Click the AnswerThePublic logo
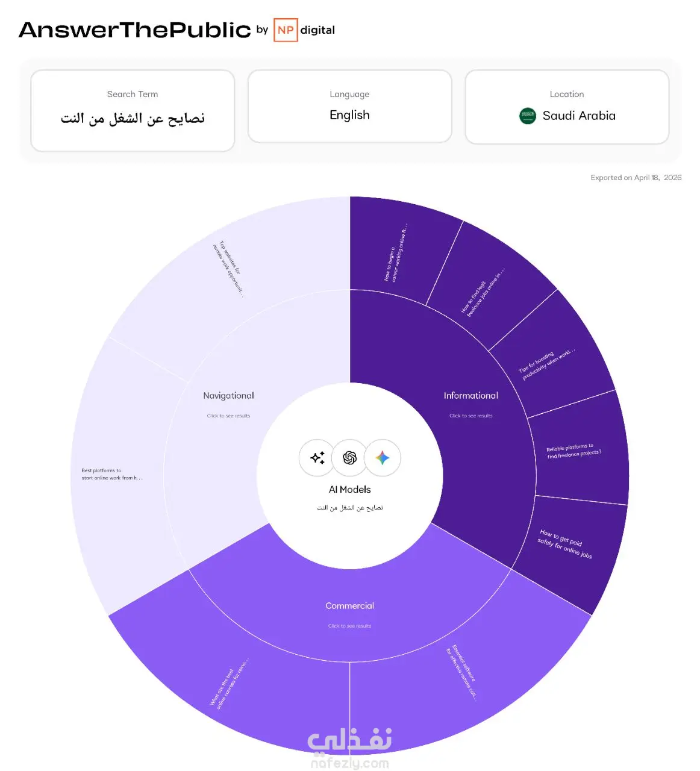Screen dimensions: 700x771 click(x=135, y=30)
